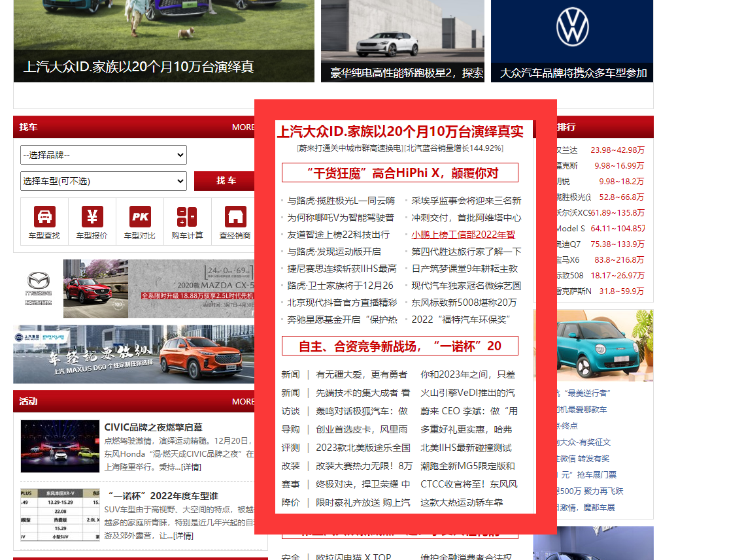Open headline 自主、合资竞争新战场，“一诺杯”20

point(400,346)
